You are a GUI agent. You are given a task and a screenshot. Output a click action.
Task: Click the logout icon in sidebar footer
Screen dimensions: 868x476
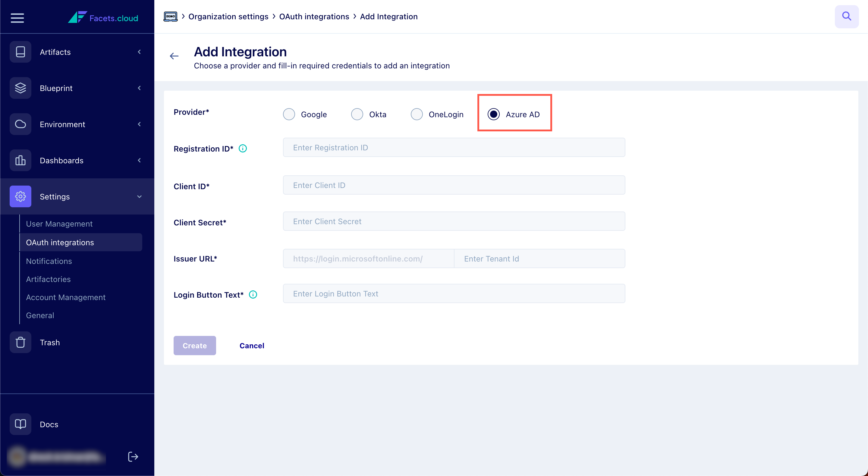[x=133, y=456]
